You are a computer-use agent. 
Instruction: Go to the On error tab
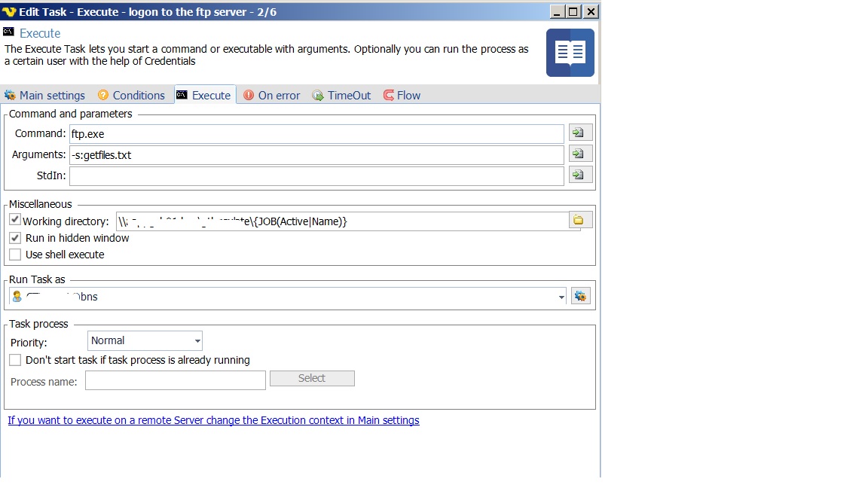pos(271,96)
